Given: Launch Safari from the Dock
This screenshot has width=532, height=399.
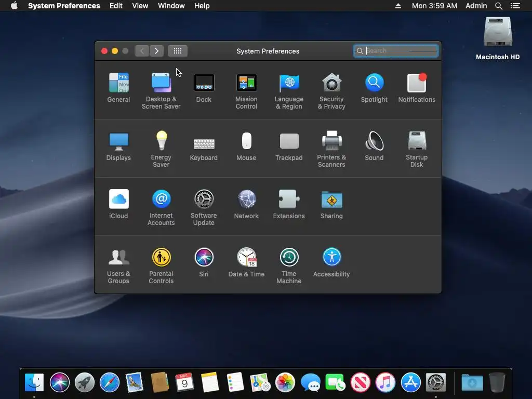Looking at the screenshot, I should 110,382.
